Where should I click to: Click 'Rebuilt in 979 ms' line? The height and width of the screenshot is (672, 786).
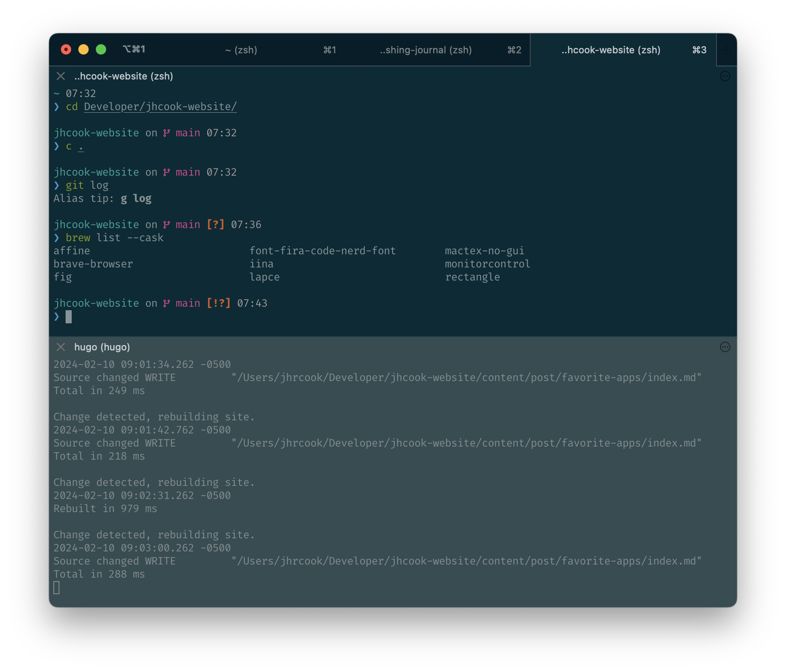point(105,509)
